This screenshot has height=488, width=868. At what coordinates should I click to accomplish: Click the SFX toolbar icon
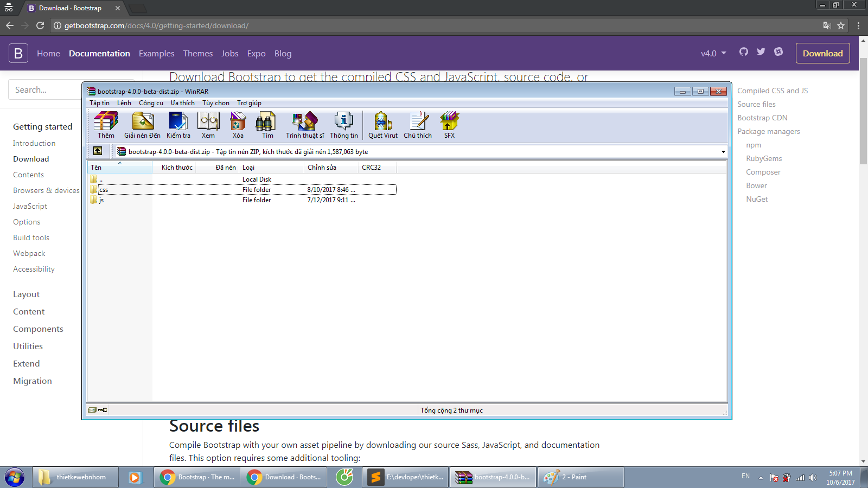449,125
